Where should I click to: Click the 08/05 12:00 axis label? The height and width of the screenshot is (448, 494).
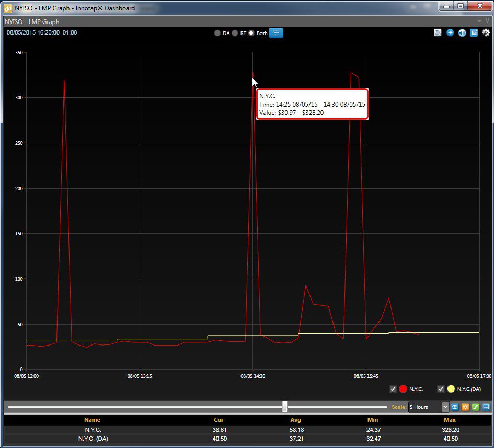pos(27,376)
